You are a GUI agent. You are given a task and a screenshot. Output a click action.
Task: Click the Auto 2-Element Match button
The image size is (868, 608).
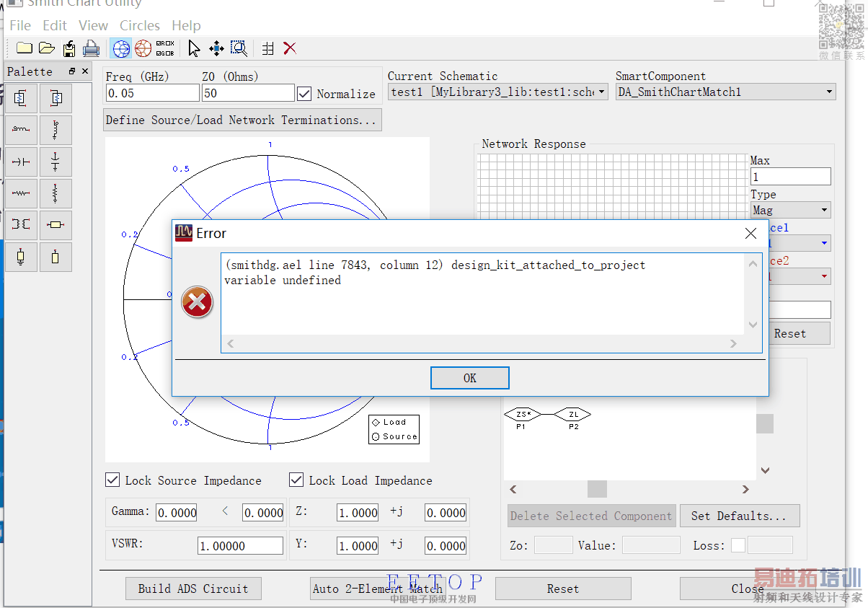[x=378, y=589]
